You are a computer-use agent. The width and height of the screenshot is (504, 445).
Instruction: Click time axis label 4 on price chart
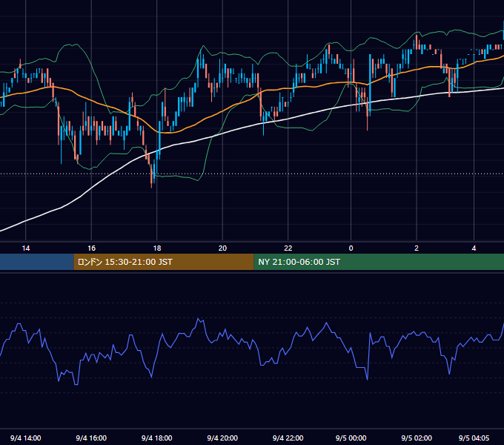coord(474,248)
